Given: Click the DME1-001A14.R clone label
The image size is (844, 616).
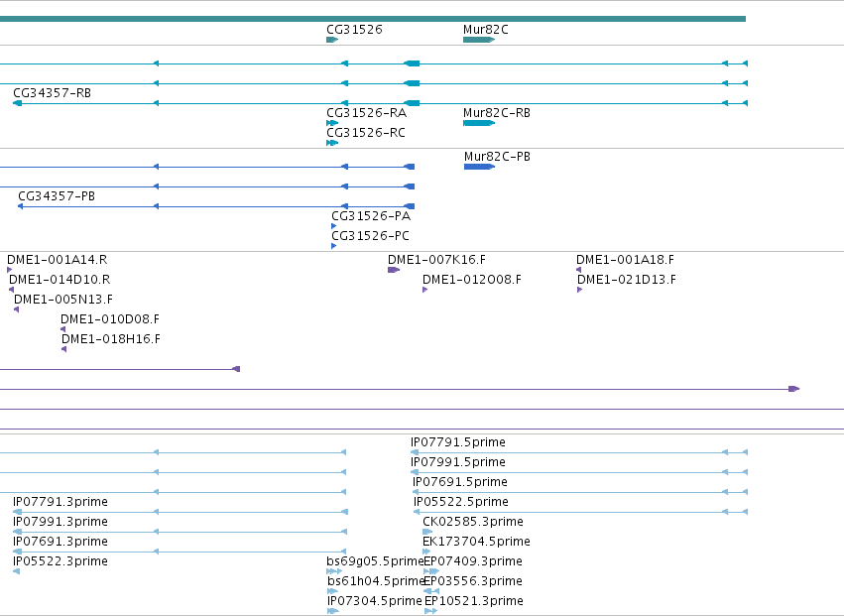Looking at the screenshot, I should point(58,260).
